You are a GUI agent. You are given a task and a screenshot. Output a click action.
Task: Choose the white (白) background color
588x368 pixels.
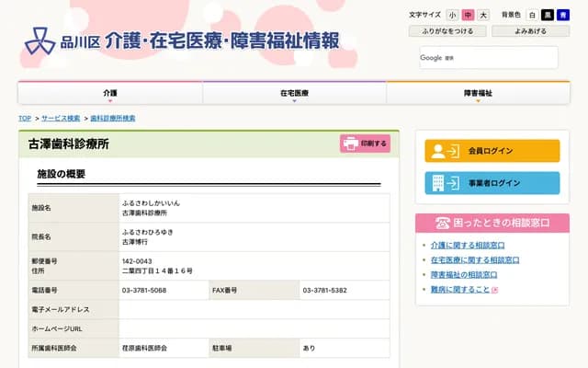[x=532, y=15]
